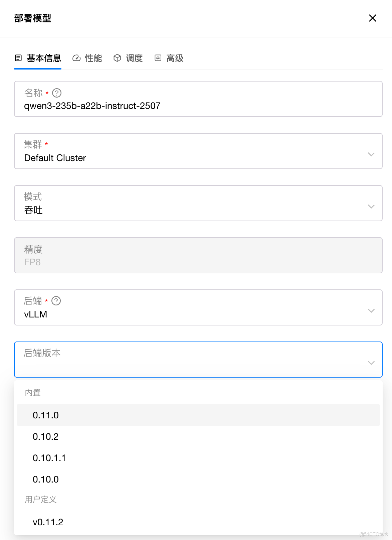This screenshot has width=392, height=540.
Task: Click the help icon beside 后端 label
Action: point(56,301)
